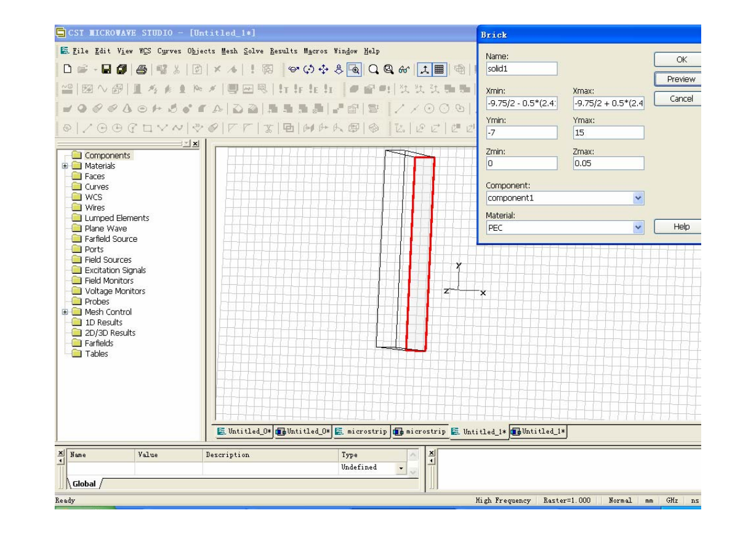Open the Undefined type dropdown in parameter list
756x534 pixels.
point(401,468)
